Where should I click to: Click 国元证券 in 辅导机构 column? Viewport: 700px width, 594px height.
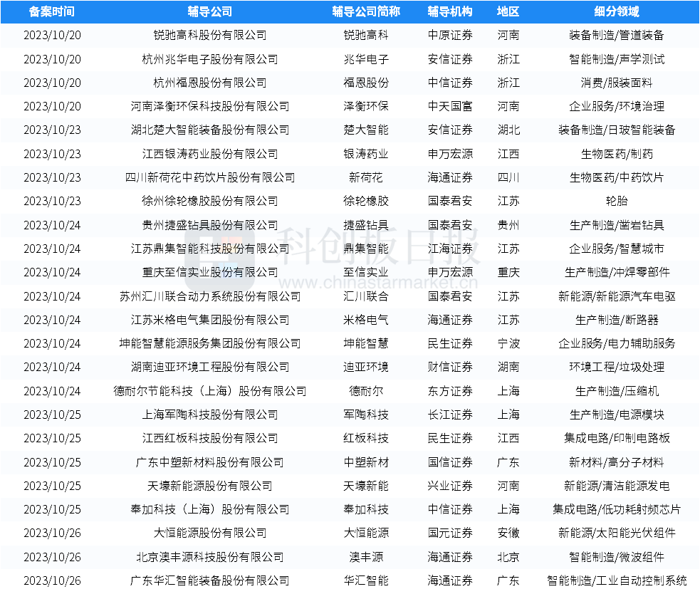click(450, 533)
